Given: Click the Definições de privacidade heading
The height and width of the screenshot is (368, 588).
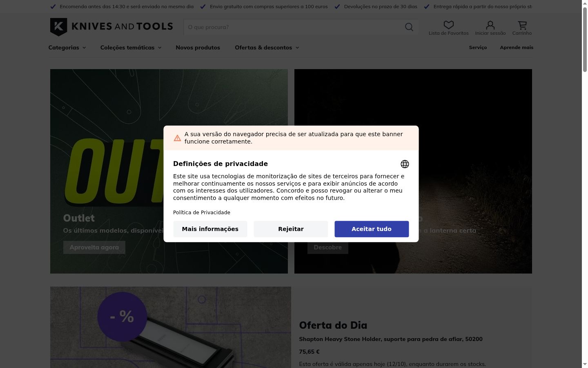Looking at the screenshot, I should 220,164.
